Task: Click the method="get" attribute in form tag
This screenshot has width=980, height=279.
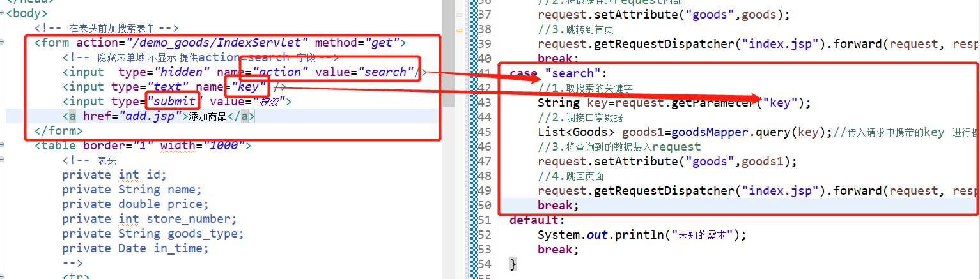Action: click(357, 43)
